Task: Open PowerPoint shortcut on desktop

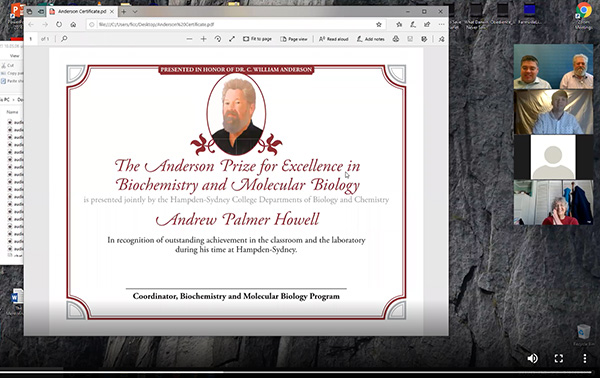Action: [16, 11]
